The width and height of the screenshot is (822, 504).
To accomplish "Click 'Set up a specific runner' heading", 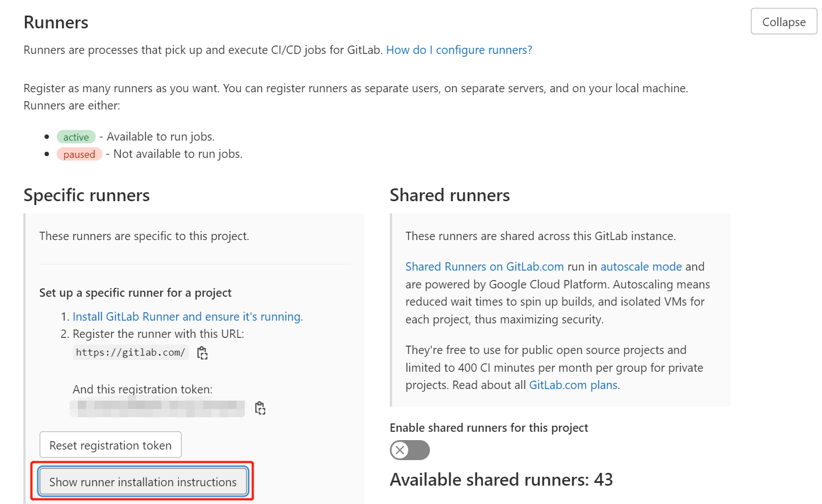I will point(136,293).
